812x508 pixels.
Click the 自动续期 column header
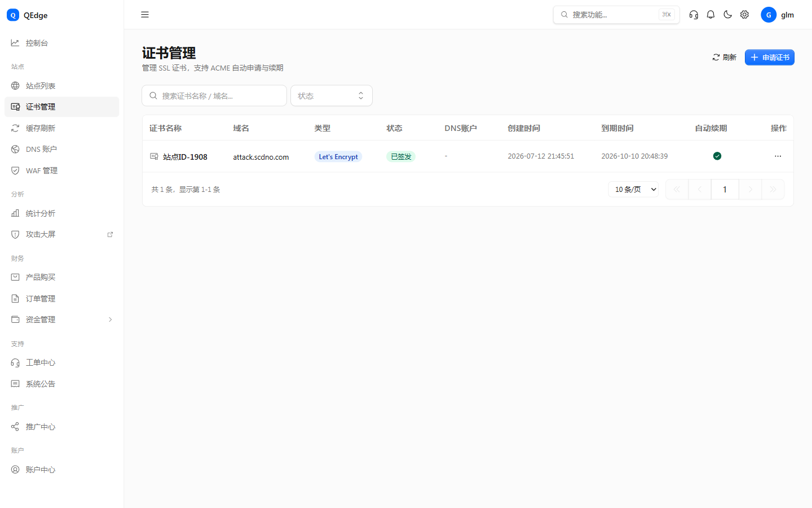(711, 128)
